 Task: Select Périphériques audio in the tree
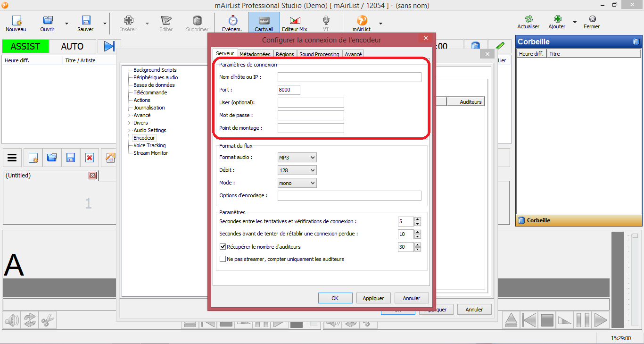[x=156, y=77]
